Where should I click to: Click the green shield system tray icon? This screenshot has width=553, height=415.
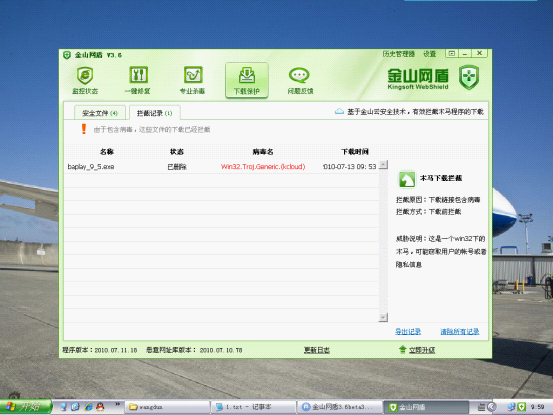pos(522,407)
